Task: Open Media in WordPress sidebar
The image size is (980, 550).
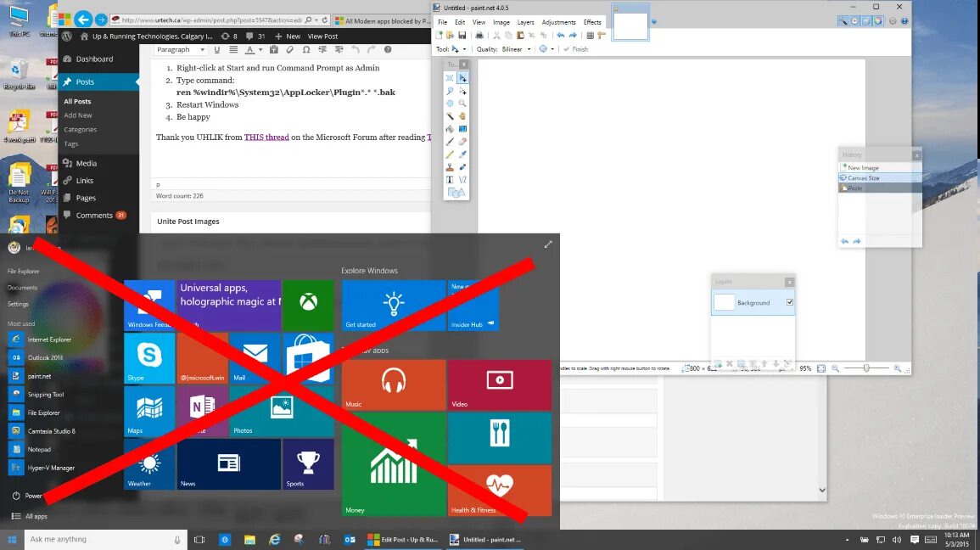Action: pyautogui.click(x=87, y=163)
